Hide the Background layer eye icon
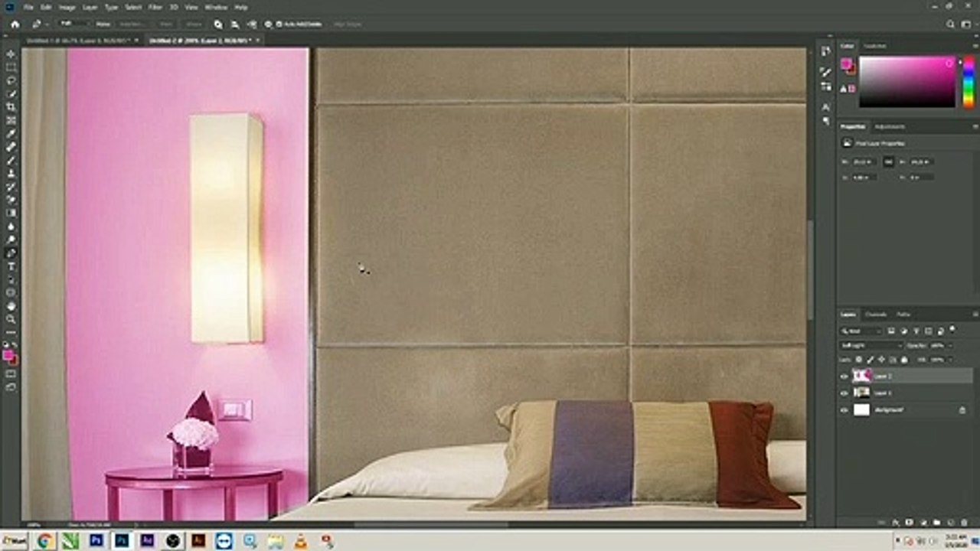980x551 pixels. [x=844, y=410]
